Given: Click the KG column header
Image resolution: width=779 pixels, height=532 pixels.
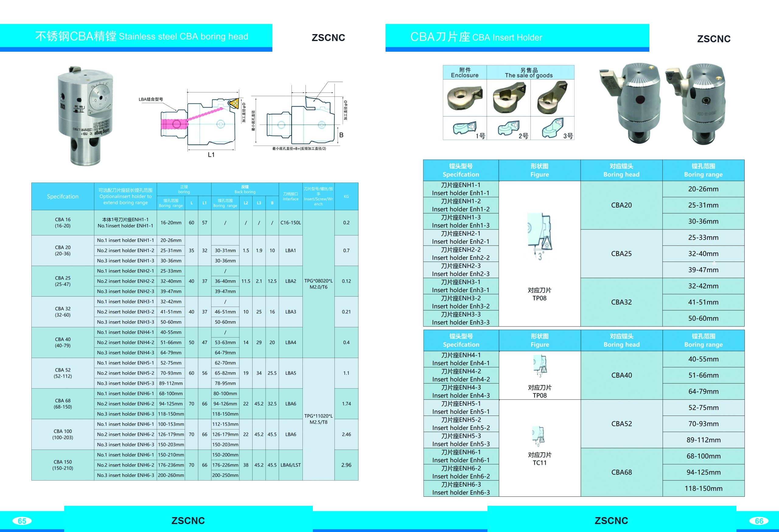Looking at the screenshot, I should [346, 196].
